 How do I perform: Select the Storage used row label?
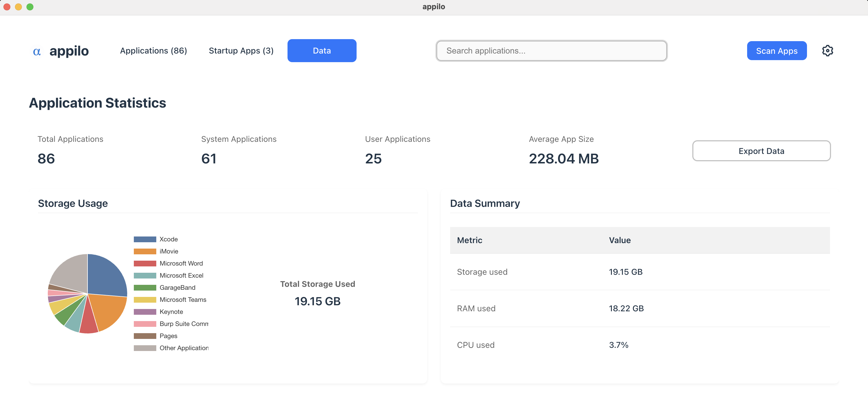pos(482,272)
